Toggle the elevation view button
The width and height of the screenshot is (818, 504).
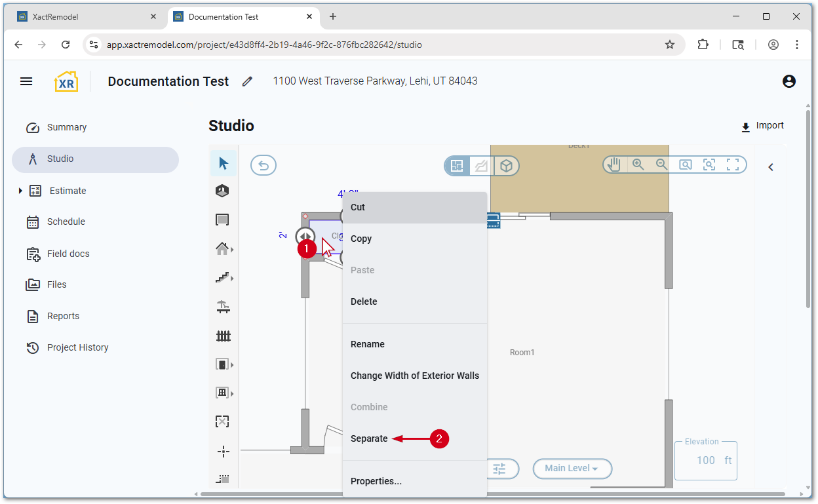[x=482, y=166]
